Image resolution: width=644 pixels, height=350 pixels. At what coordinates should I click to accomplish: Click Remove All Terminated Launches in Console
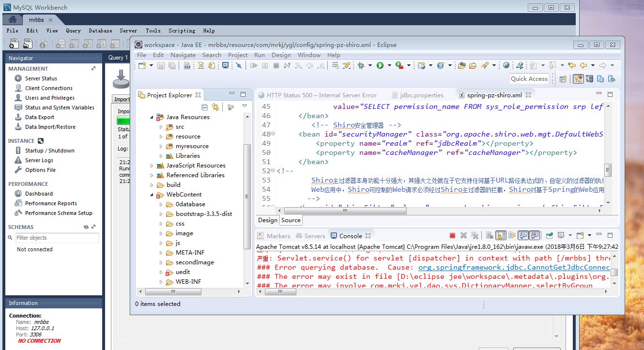[x=475, y=236]
